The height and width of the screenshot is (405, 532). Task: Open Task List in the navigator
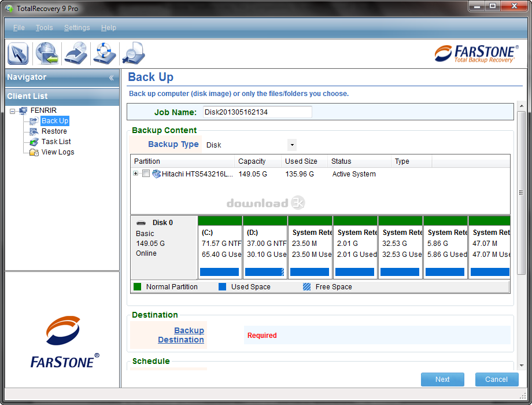tap(56, 142)
